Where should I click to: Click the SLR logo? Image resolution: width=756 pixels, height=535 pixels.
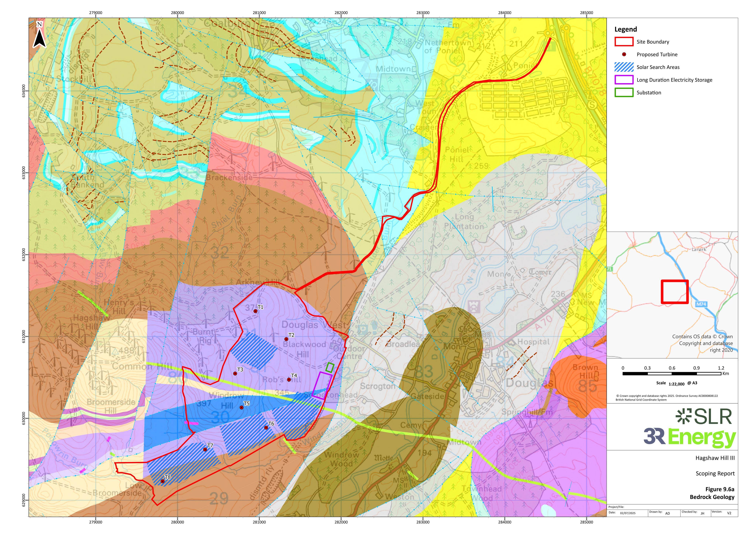pos(704,416)
